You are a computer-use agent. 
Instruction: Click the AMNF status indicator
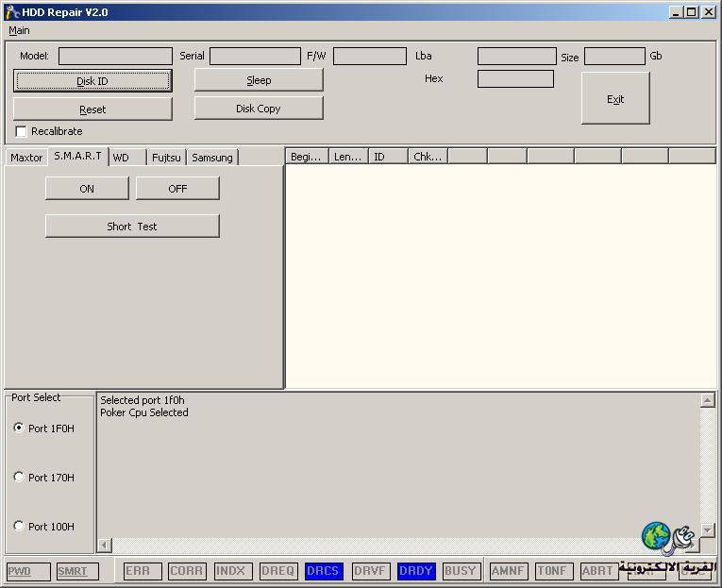pos(509,571)
